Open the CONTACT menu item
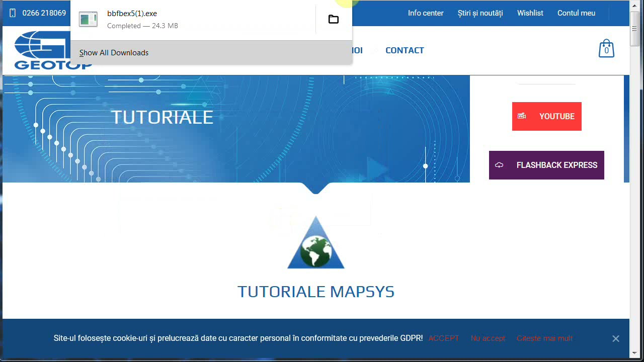The image size is (644, 362). point(405,50)
